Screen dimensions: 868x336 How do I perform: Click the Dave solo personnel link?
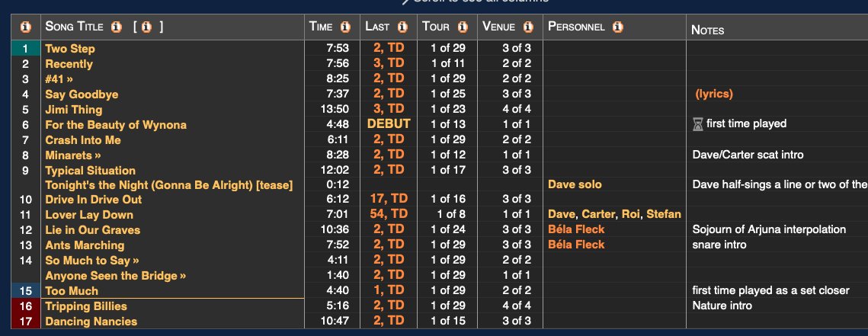575,184
